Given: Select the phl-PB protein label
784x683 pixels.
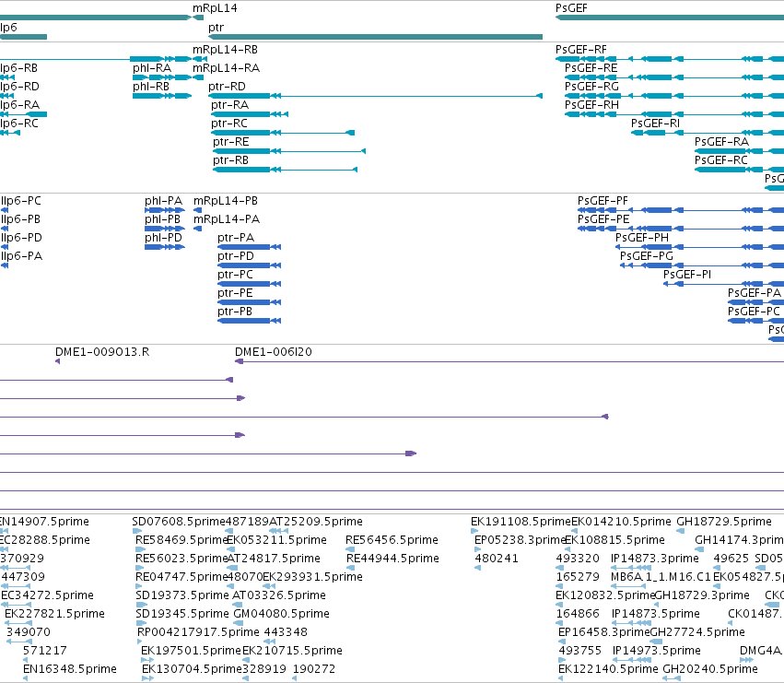Looking at the screenshot, I should point(162,220).
